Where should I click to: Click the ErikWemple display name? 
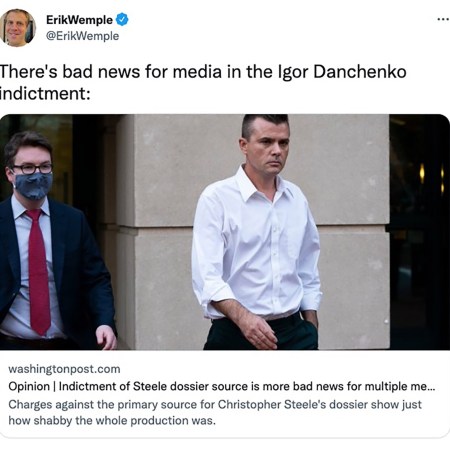[79, 20]
